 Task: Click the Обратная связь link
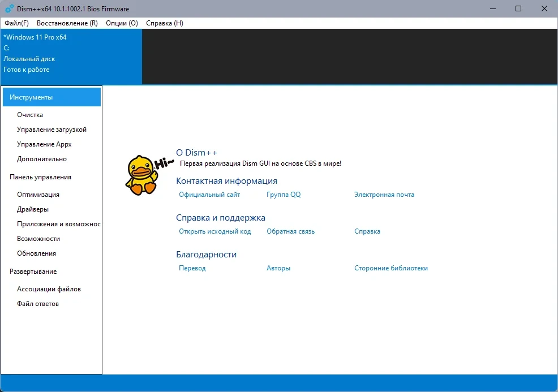(290, 231)
